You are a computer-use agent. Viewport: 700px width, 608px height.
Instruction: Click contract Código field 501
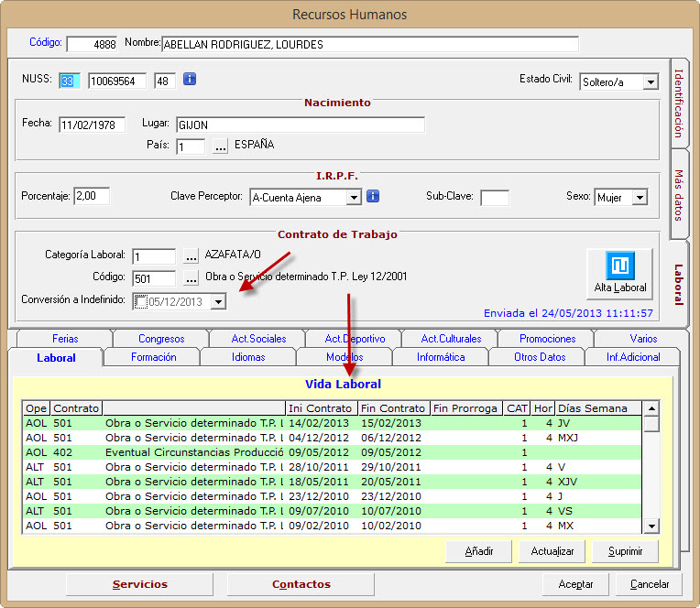click(x=154, y=278)
